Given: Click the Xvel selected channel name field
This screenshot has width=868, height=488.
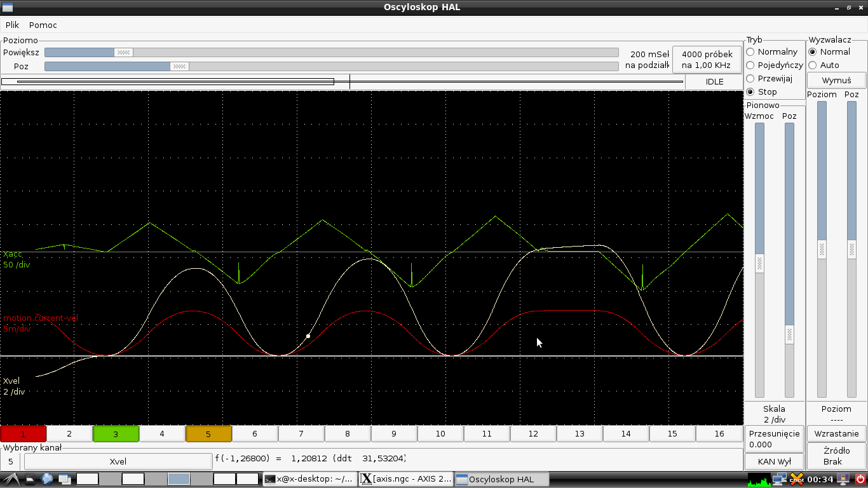Looking at the screenshot, I should click(118, 461).
